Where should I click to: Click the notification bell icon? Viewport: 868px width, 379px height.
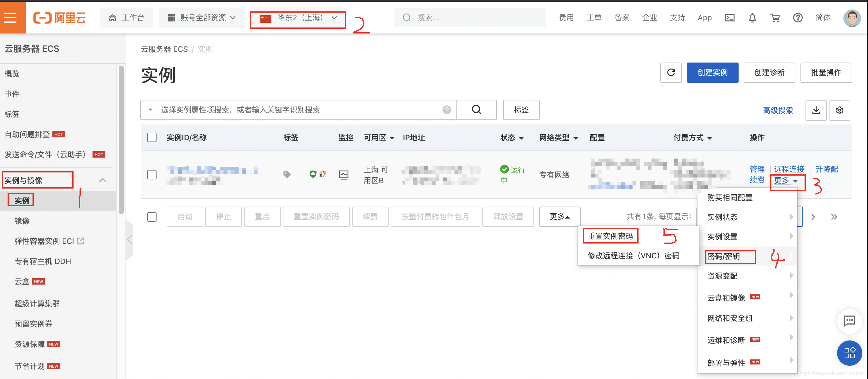pos(752,18)
